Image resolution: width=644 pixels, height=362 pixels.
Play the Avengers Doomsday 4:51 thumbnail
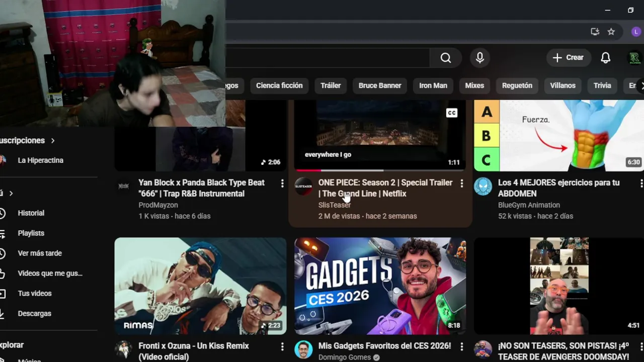[x=559, y=286]
